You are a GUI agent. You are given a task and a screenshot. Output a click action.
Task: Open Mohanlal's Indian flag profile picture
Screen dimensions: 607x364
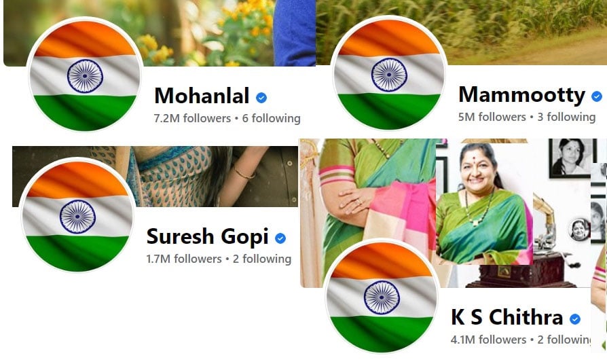pyautogui.click(x=85, y=75)
